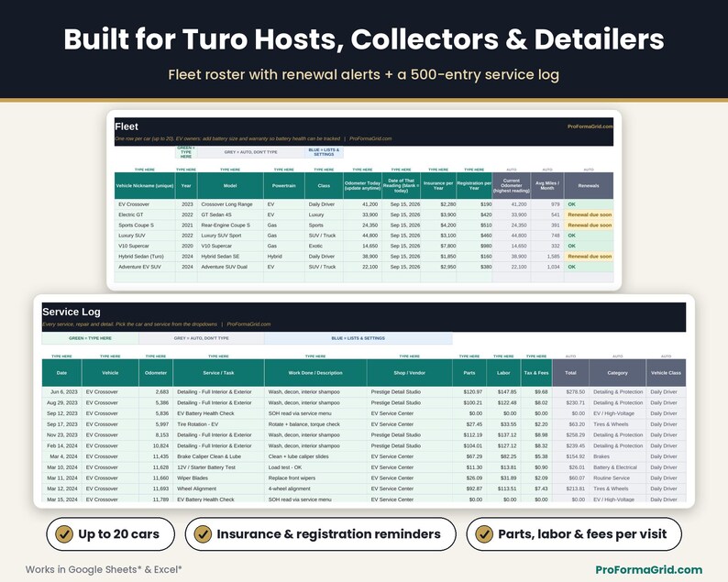Image resolution: width=728 pixels, height=582 pixels.
Task: Click the Adventure EV SUV nickname cell
Action: [145, 267]
